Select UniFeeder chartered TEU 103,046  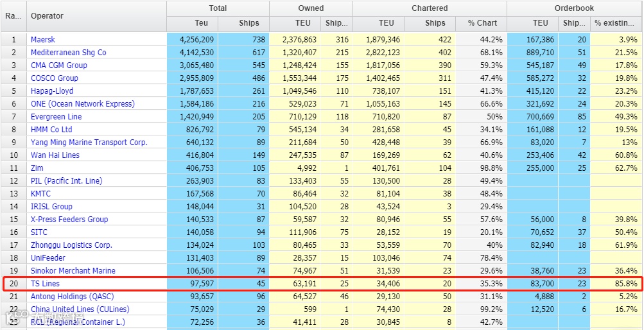point(378,257)
